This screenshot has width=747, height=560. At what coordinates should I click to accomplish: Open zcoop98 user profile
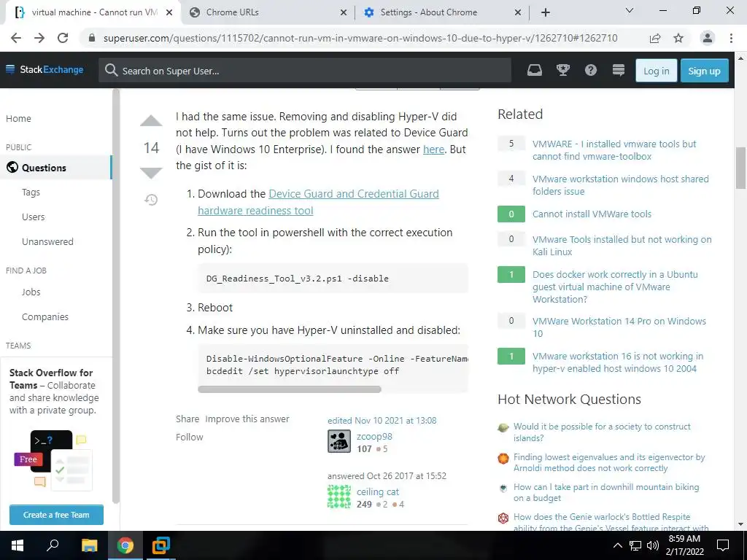(x=374, y=436)
